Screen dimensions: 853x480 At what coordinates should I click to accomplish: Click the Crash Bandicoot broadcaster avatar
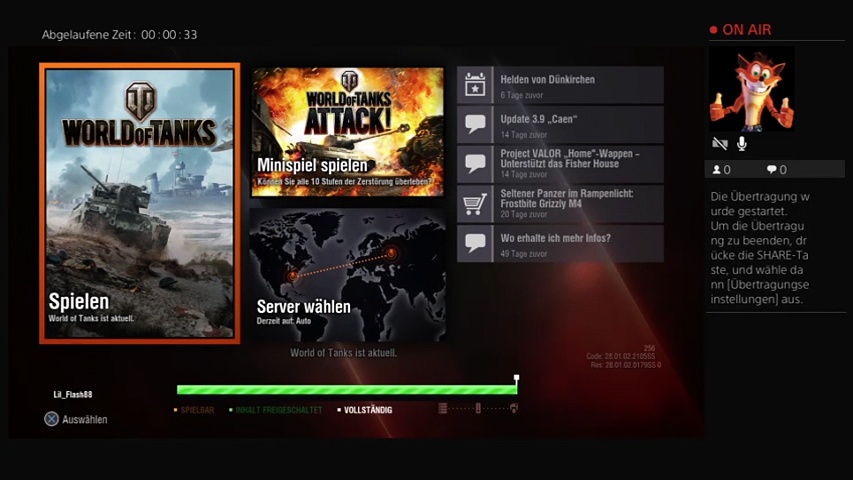click(x=751, y=89)
